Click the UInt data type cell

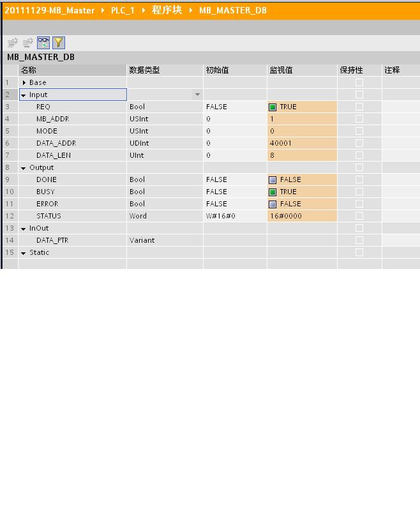[x=165, y=155]
